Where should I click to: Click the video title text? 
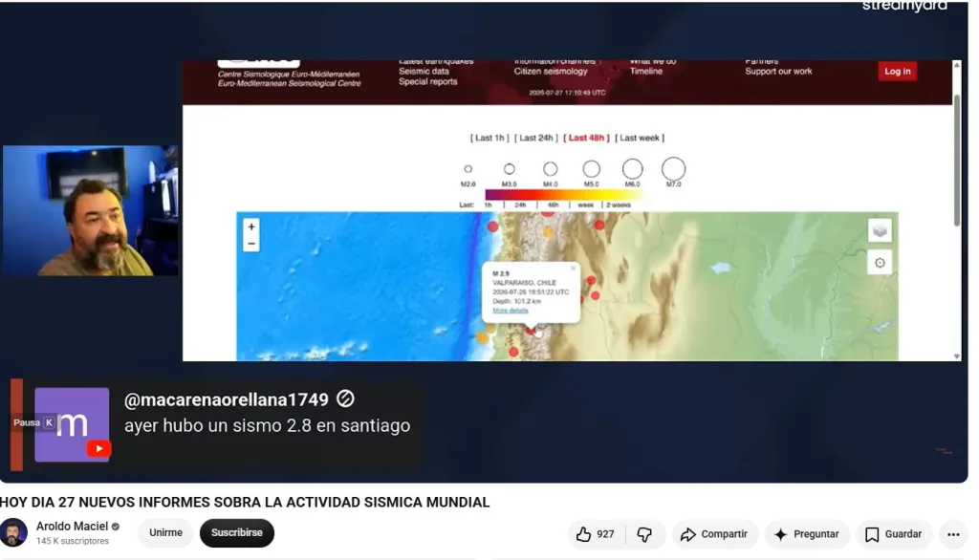click(x=245, y=503)
